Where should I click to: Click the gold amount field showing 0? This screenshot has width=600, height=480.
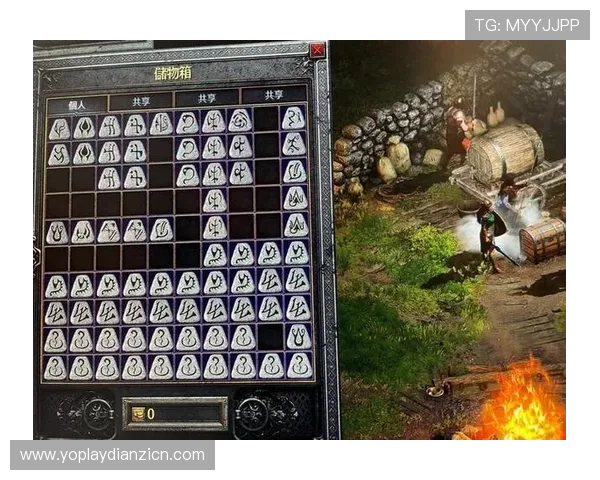point(175,414)
